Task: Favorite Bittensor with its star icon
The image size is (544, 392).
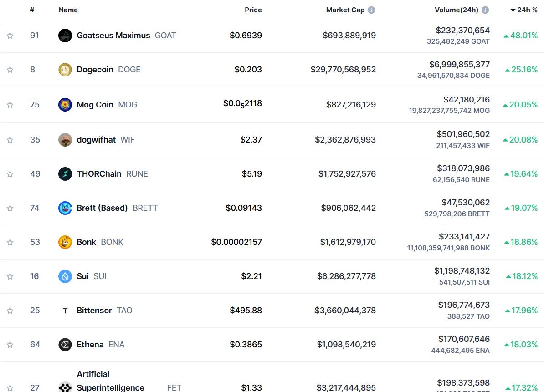Action: [10, 311]
